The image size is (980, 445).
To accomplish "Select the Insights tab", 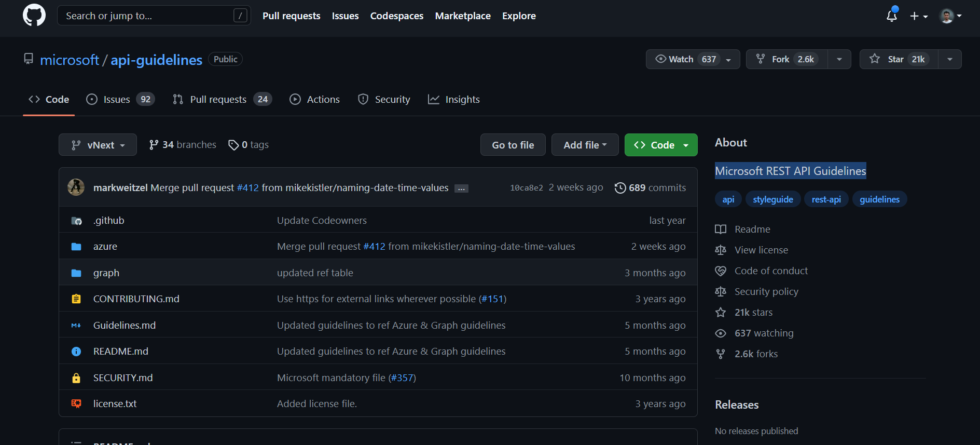I will [x=453, y=99].
